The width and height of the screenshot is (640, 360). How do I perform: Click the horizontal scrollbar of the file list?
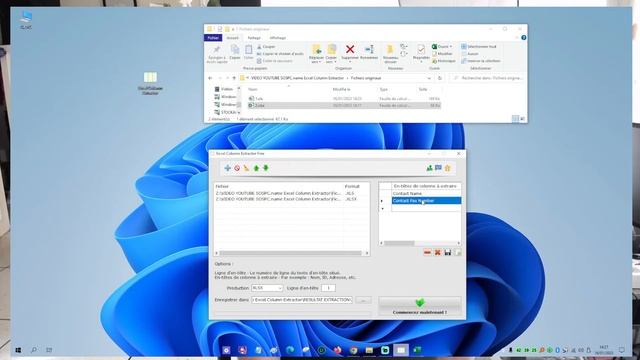291,253
